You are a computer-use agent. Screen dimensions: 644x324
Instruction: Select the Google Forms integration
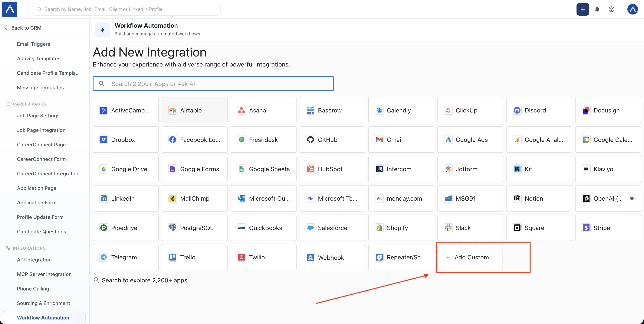[195, 169]
